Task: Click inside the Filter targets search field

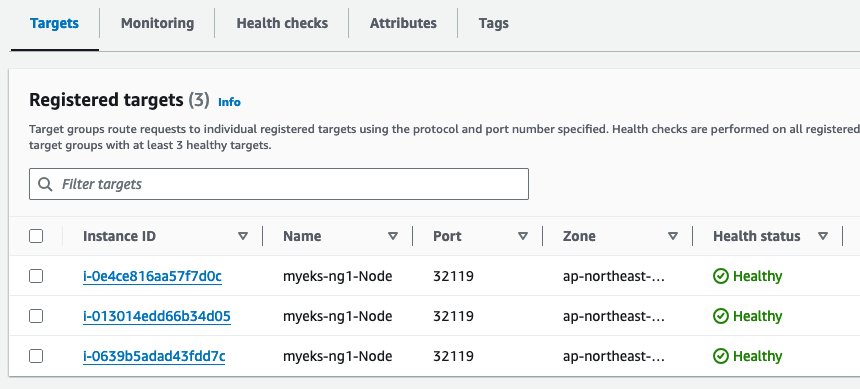Action: (279, 184)
